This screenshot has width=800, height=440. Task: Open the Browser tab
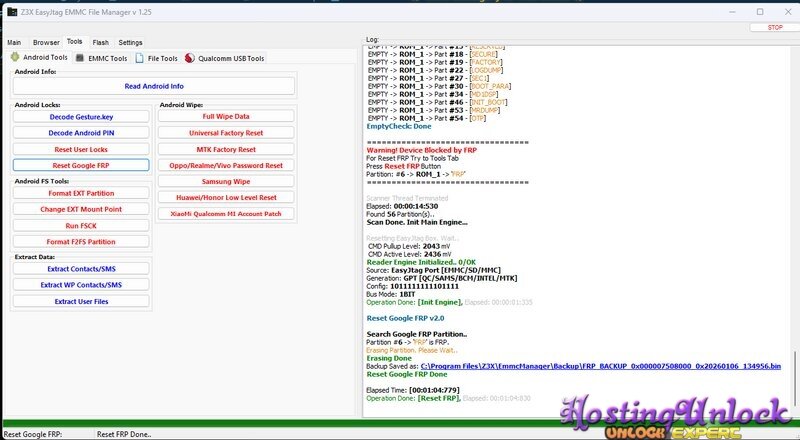click(x=46, y=43)
